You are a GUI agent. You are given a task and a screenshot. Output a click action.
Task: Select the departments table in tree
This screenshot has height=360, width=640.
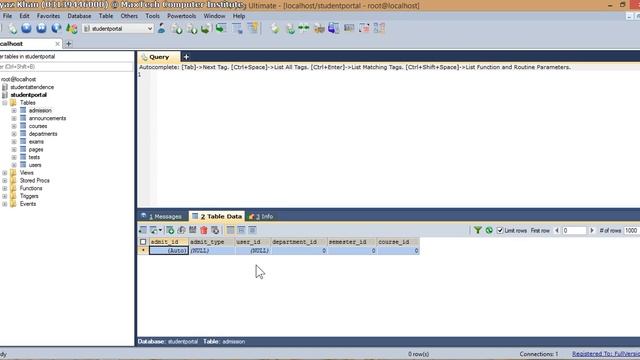coord(43,134)
